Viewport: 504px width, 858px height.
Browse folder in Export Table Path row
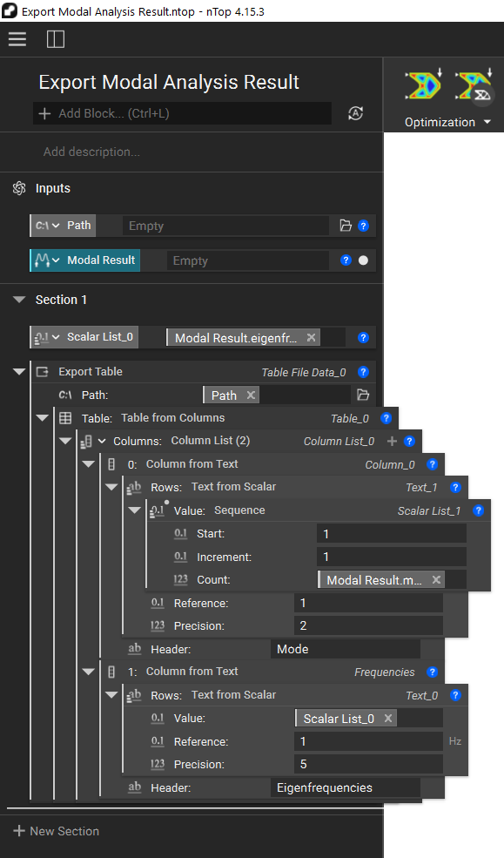(363, 395)
